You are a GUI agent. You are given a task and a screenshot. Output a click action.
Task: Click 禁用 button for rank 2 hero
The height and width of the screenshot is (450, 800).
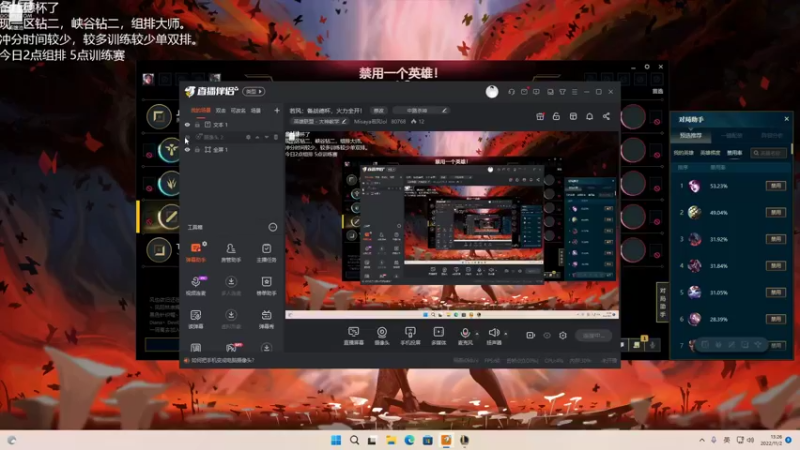(x=776, y=212)
